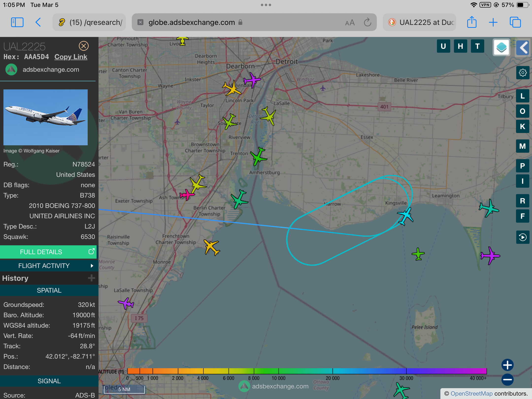Toggle the U map filter button
This screenshot has height=399, width=532.
click(443, 46)
